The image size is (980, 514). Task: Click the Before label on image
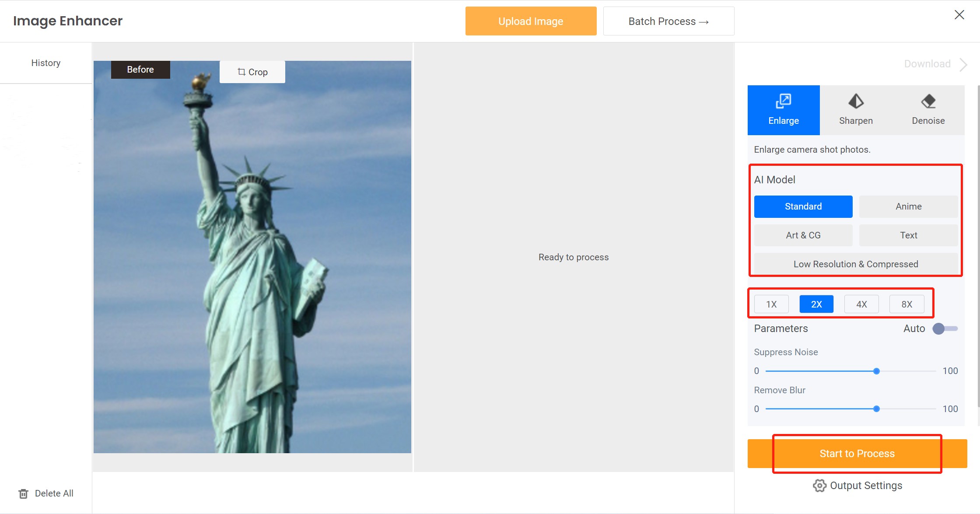[x=140, y=70]
